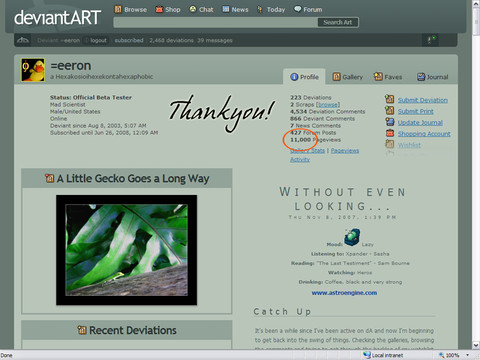Viewport: 480px width, 360px height.
Task: Open the Submit Deviation link
Action: coord(423,100)
